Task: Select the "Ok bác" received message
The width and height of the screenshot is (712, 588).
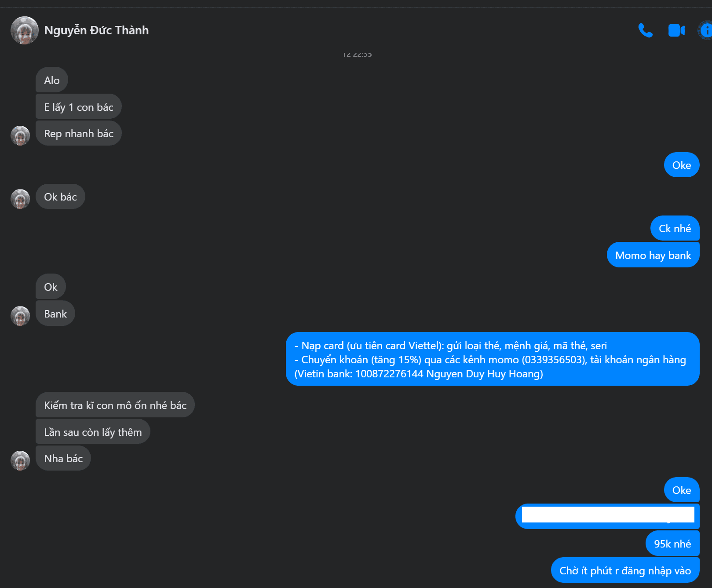Action: coord(60,197)
